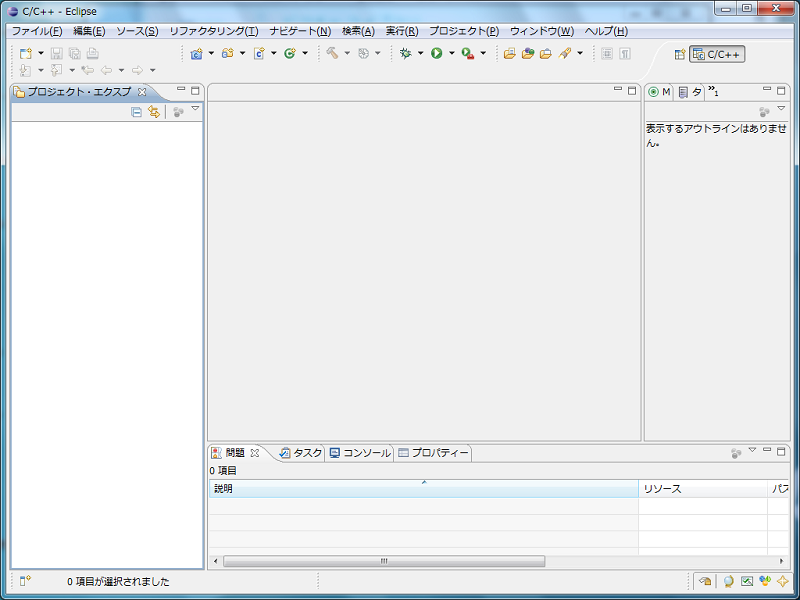Screen dimensions: 800x600
Task: Open the ファイル(F) menu
Action: pyautogui.click(x=36, y=31)
